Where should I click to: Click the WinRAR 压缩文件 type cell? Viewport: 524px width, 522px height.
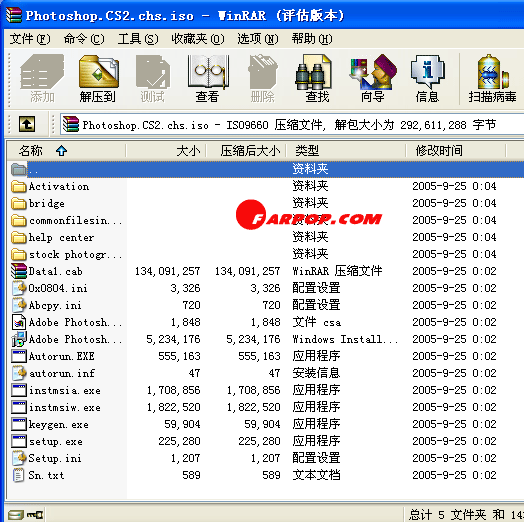point(337,271)
